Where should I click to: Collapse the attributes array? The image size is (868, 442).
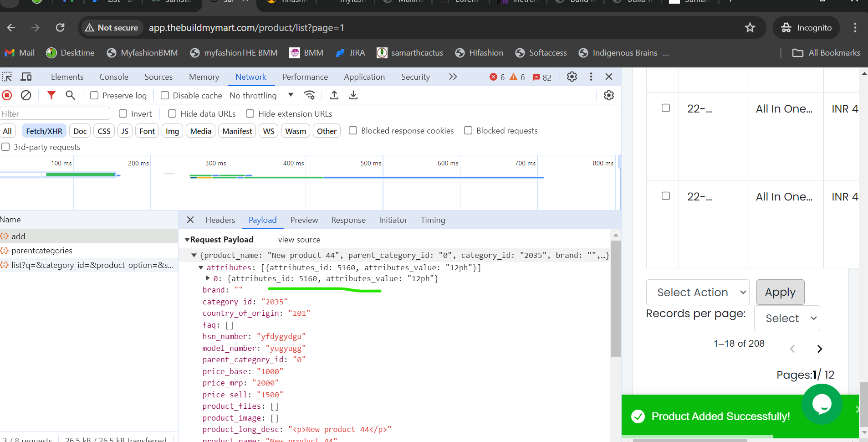click(201, 267)
